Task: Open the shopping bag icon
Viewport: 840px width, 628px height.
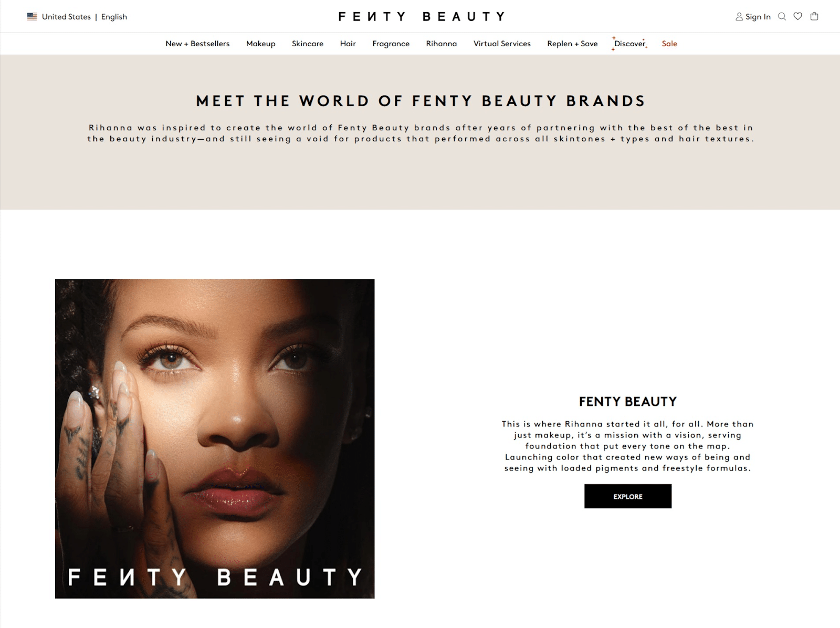Action: [814, 16]
